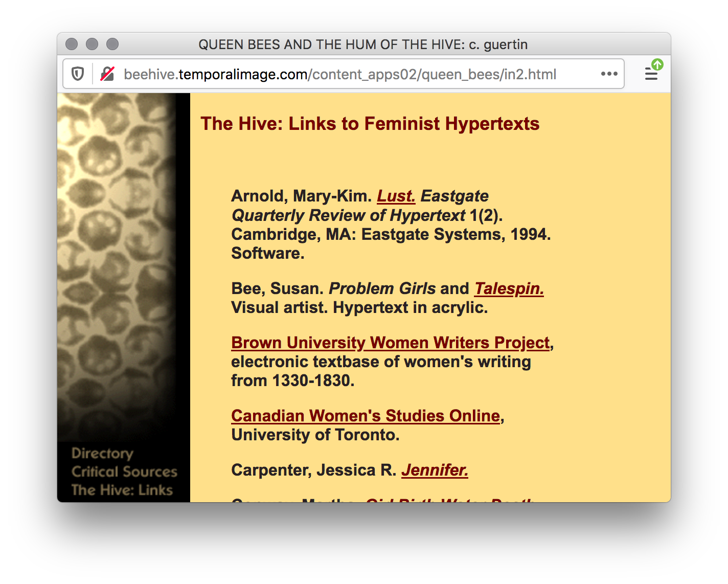Click the URL address bar field

343,74
